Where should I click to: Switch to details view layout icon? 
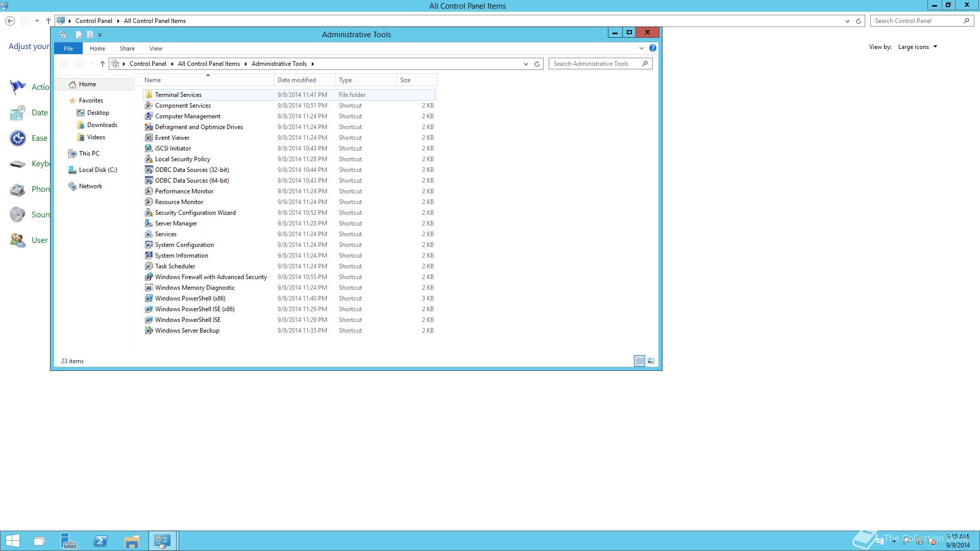tap(640, 361)
